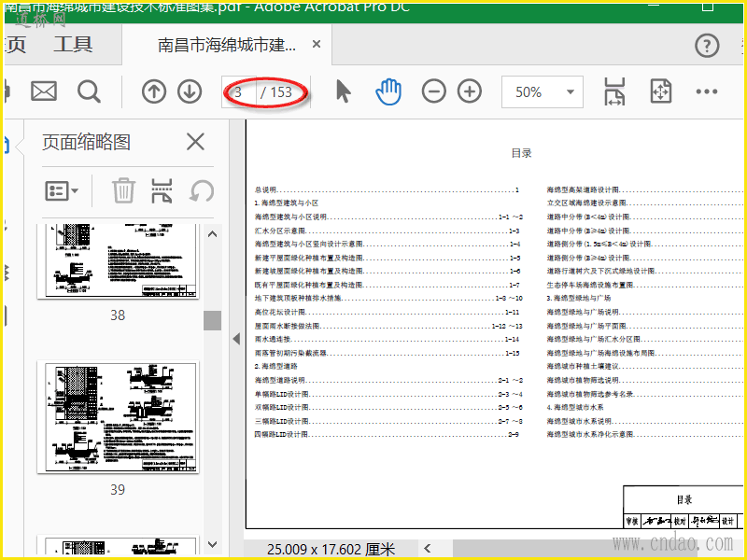
Task: Open the search magnifier tool
Action: pyautogui.click(x=89, y=91)
